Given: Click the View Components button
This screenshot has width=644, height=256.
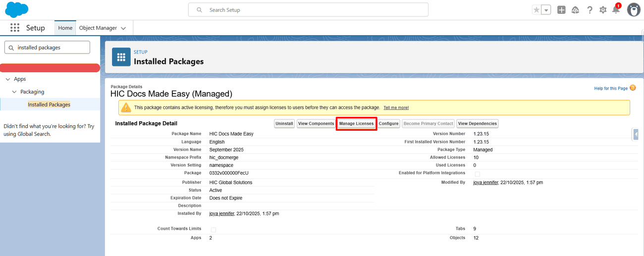Looking at the screenshot, I should pyautogui.click(x=316, y=124).
